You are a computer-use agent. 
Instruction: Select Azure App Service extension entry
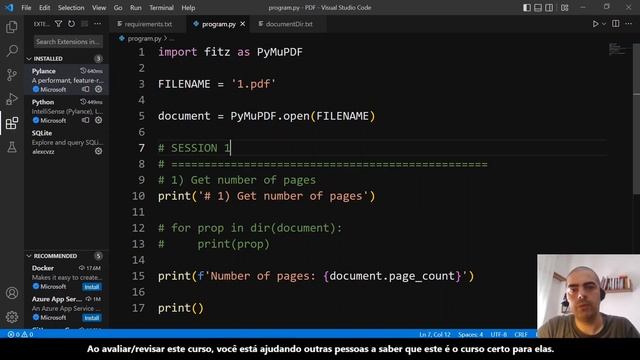pyautogui.click(x=67, y=308)
